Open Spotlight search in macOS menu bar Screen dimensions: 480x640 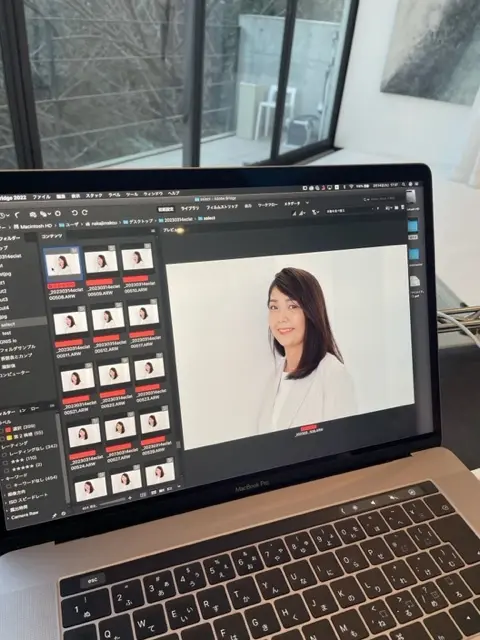click(402, 185)
